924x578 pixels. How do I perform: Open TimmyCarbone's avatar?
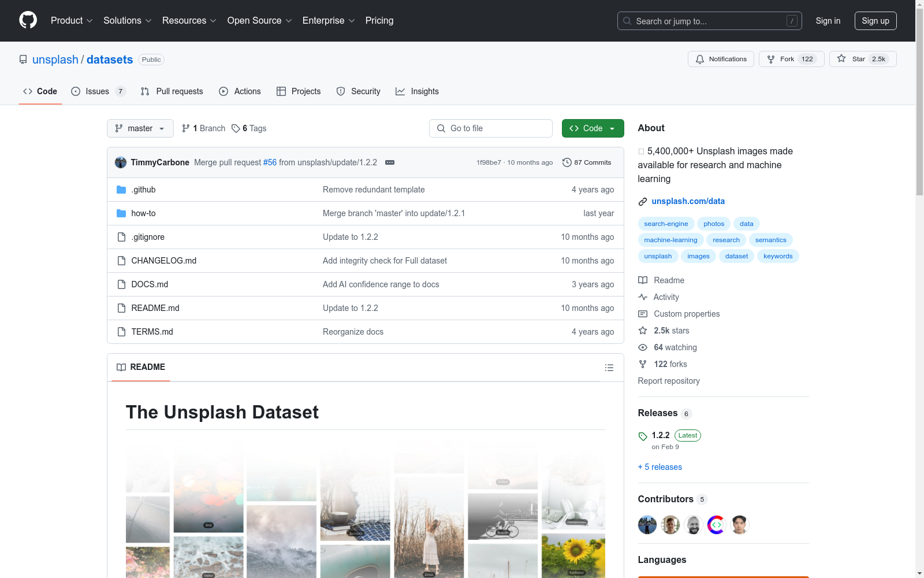pos(121,162)
